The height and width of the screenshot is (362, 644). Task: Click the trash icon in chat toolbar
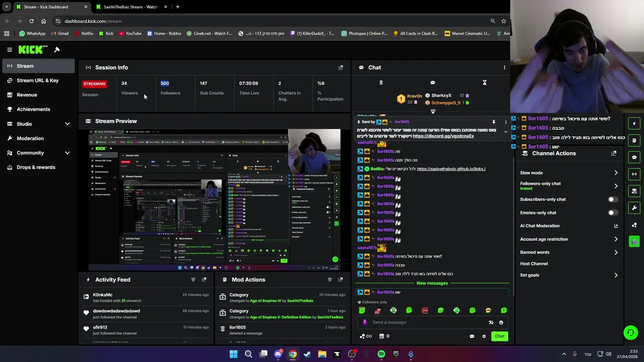[x=381, y=82]
